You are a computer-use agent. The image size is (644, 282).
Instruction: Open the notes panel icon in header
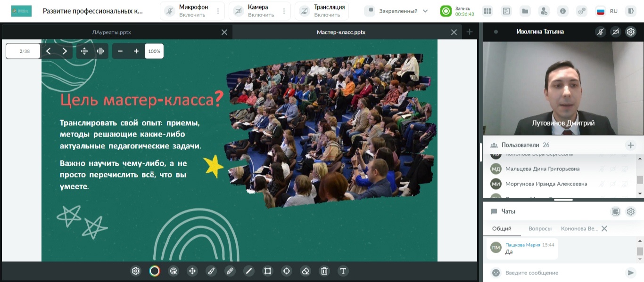(x=506, y=11)
